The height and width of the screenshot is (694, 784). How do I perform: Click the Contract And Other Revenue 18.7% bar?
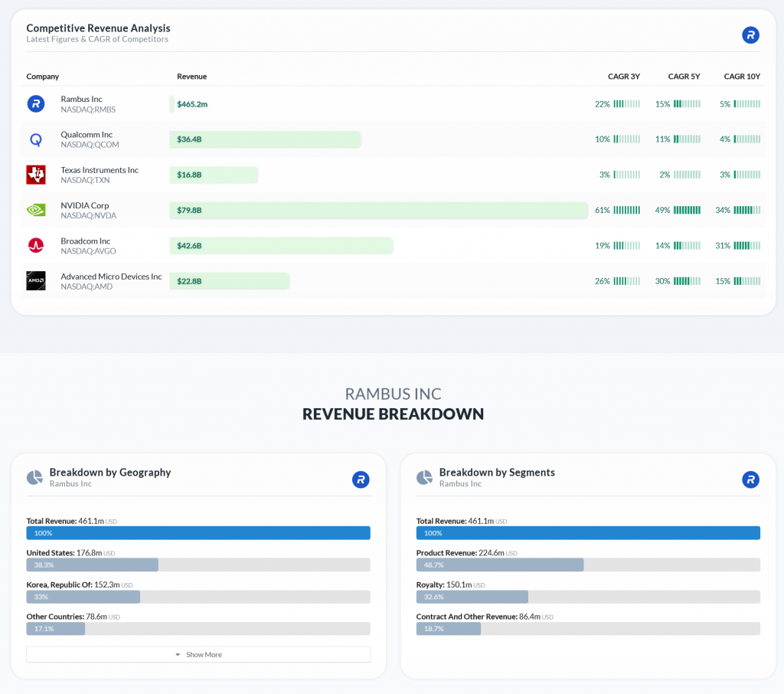pyautogui.click(x=449, y=629)
